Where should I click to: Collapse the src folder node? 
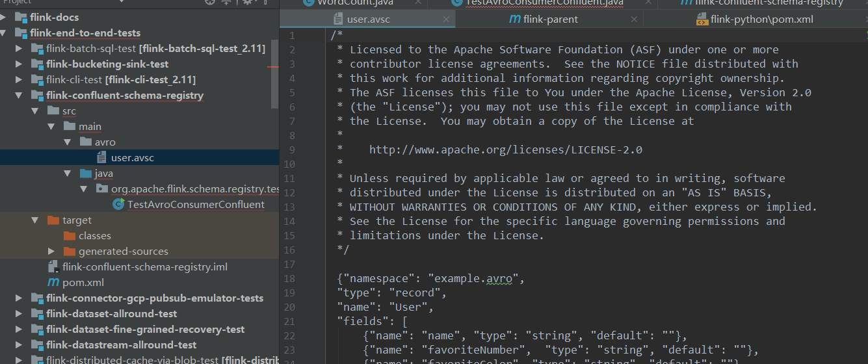tap(35, 111)
